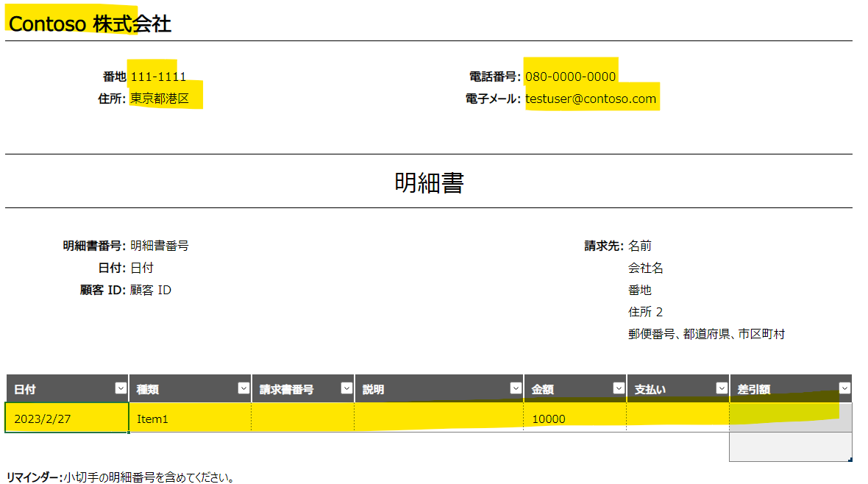Select the 明細書番号 placeholder value
Image resolution: width=868 pixels, height=484 pixels.
(160, 246)
